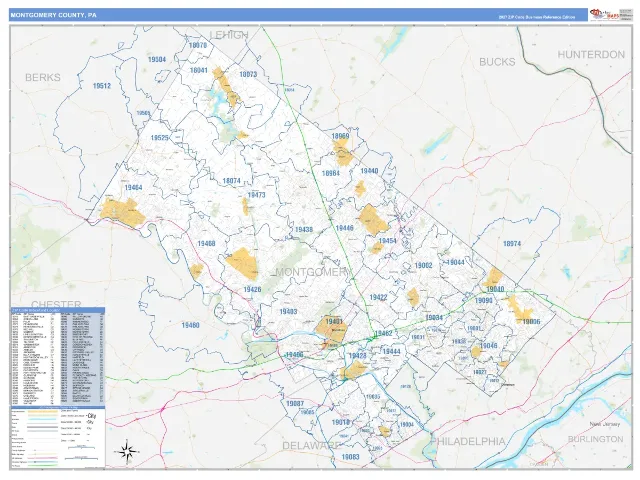Click ZIP code 19083 label

(x=351, y=457)
